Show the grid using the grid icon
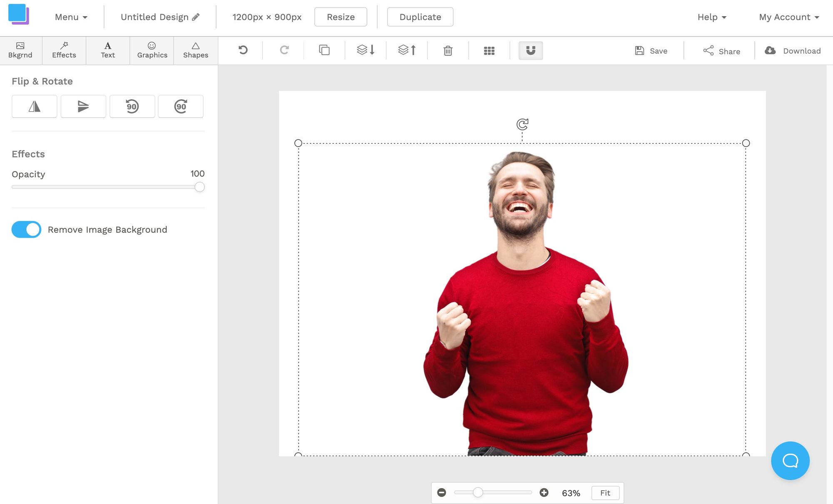The height and width of the screenshot is (504, 833). pos(489,51)
